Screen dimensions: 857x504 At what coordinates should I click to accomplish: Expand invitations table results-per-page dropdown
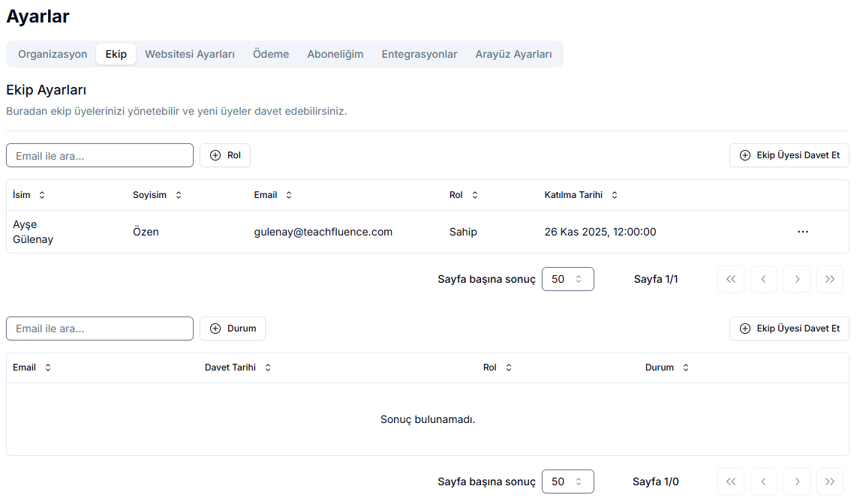567,481
